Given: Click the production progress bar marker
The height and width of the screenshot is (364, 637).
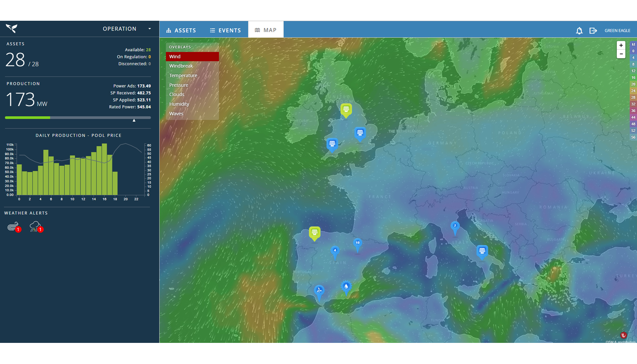Looking at the screenshot, I should [x=134, y=120].
